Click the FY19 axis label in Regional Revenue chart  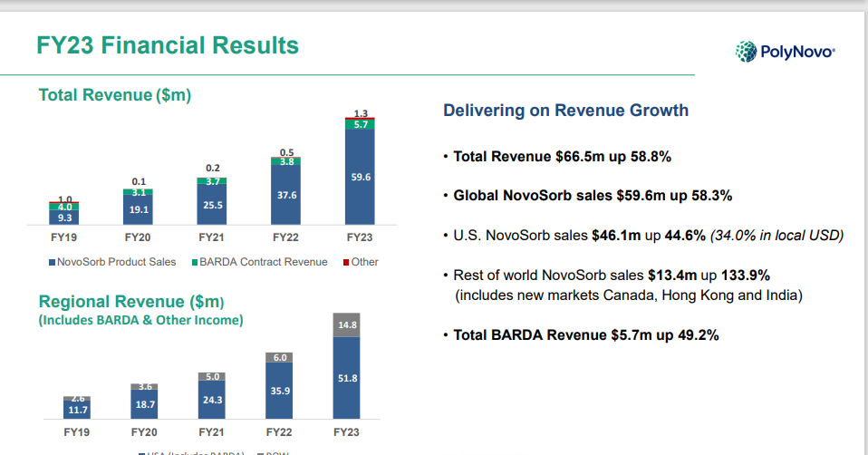click(x=76, y=432)
